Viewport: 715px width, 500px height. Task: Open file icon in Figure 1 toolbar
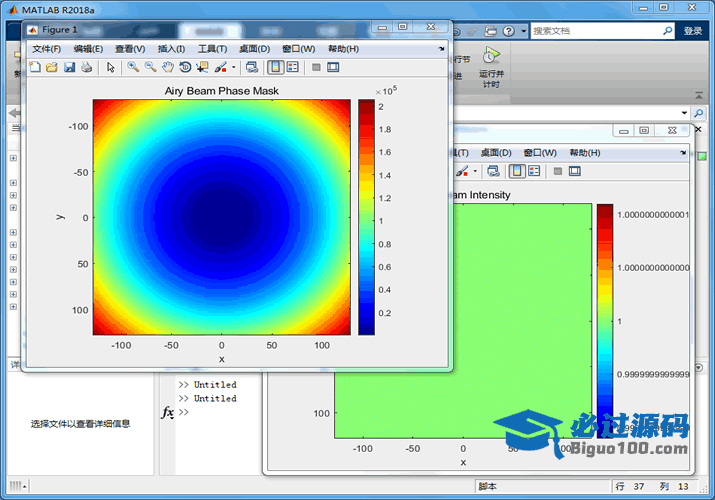(x=52, y=67)
